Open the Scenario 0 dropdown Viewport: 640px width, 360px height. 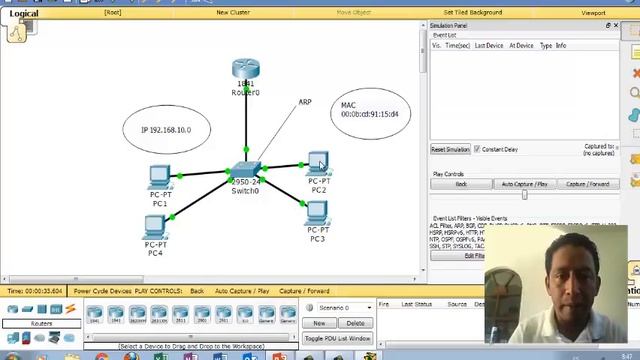(345, 308)
